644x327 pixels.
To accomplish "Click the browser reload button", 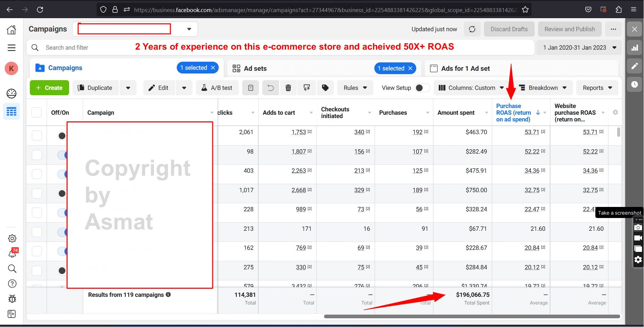I will pos(40,9).
